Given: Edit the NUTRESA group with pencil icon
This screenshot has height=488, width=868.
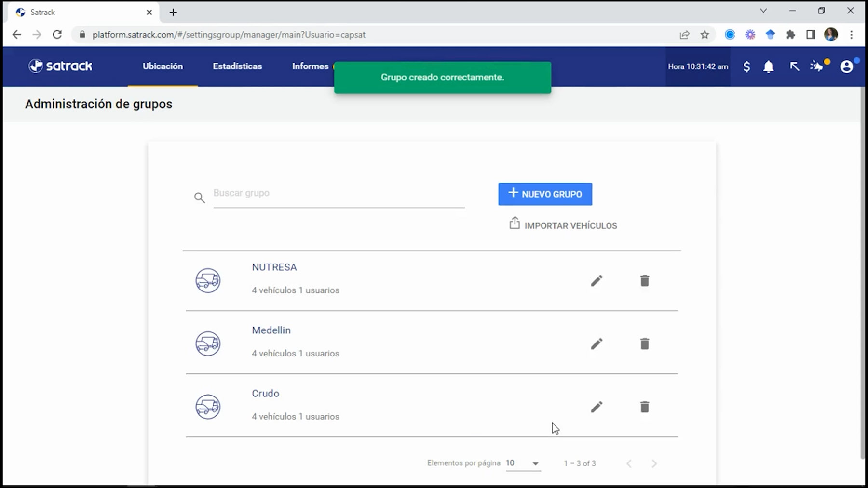Looking at the screenshot, I should [x=597, y=281].
